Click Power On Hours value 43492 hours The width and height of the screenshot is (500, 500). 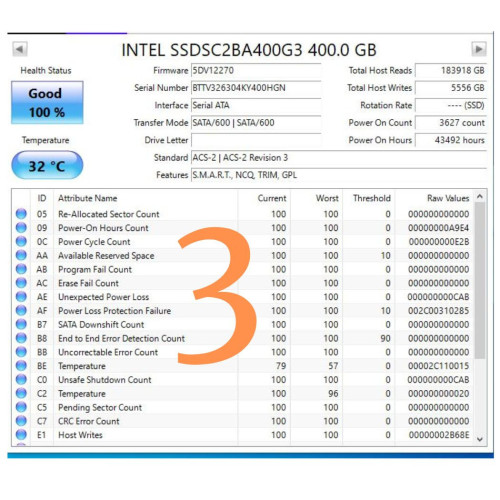click(x=451, y=140)
